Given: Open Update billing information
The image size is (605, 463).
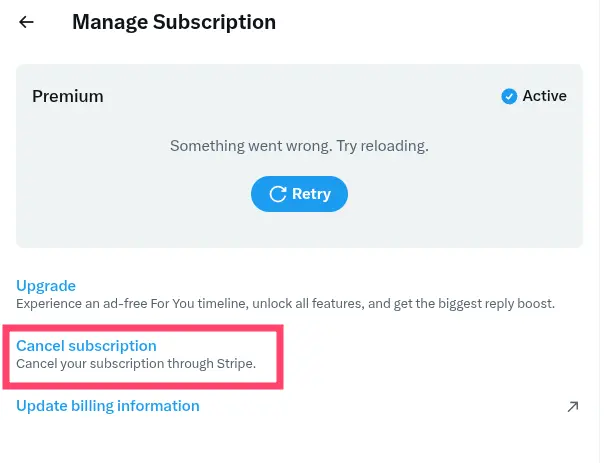Looking at the screenshot, I should 108,406.
